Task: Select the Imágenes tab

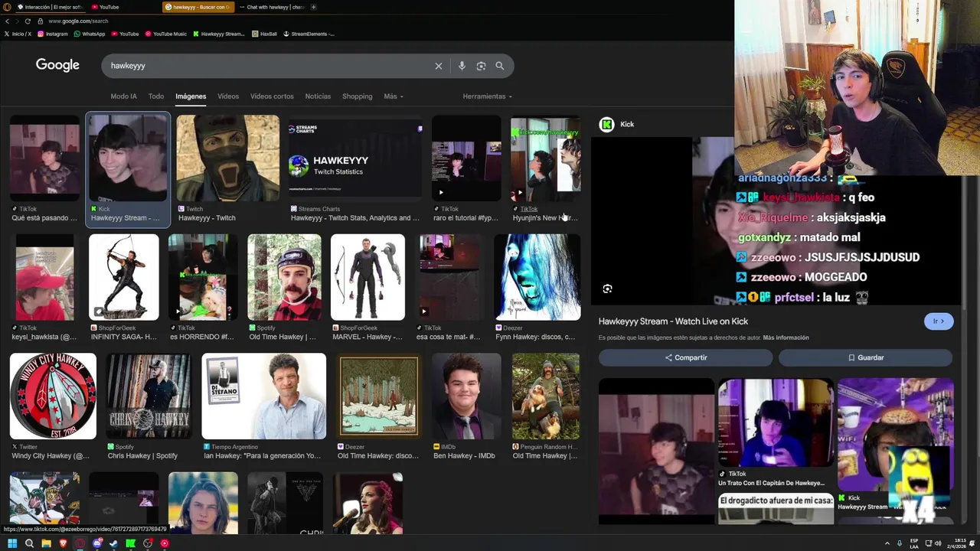Action: tap(191, 96)
